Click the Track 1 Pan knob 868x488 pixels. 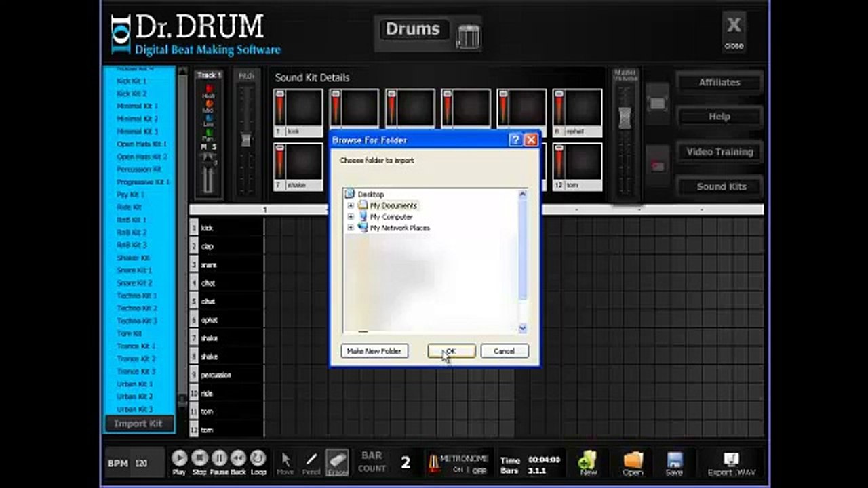pyautogui.click(x=209, y=132)
